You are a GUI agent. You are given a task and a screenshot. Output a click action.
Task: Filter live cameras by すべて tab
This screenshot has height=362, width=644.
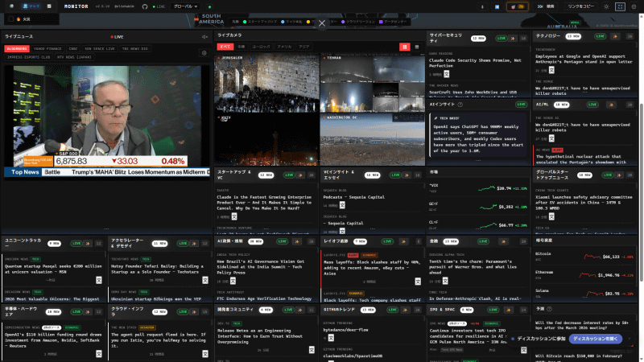(x=225, y=47)
